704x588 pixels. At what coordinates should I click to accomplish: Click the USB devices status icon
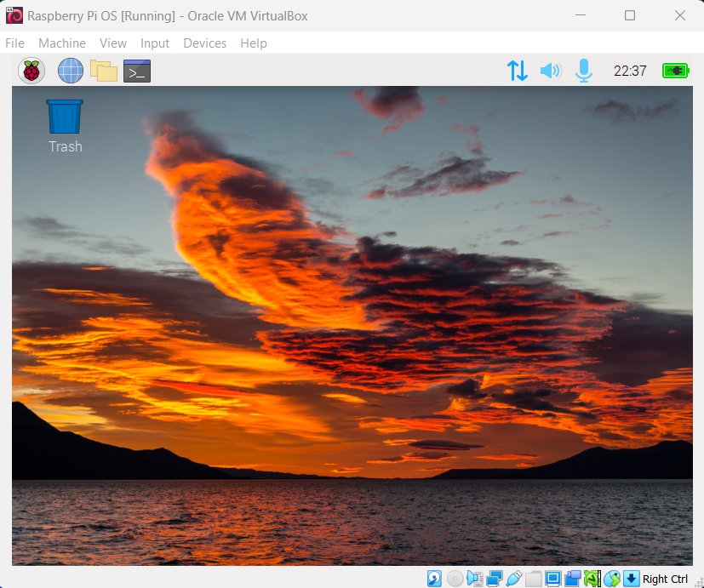514,579
